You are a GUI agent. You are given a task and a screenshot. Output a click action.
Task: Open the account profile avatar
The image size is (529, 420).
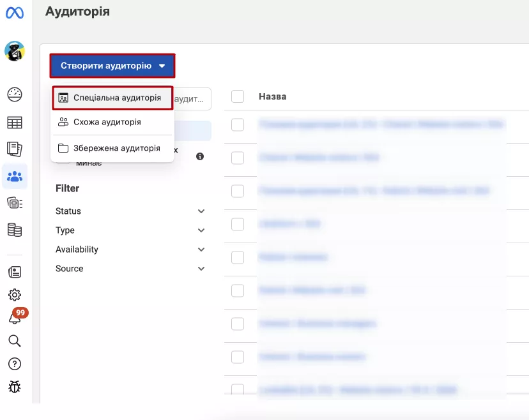point(15,51)
